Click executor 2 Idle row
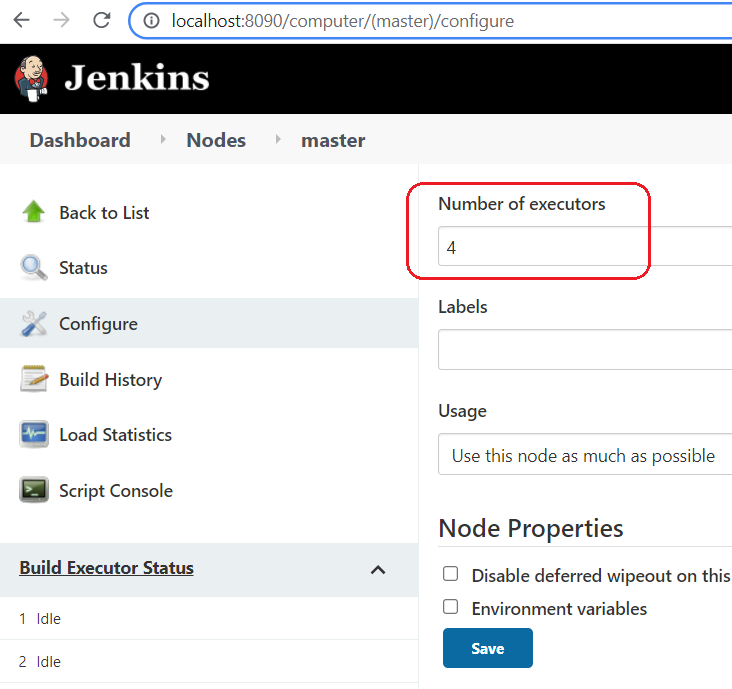This screenshot has width=732, height=689. tap(209, 661)
